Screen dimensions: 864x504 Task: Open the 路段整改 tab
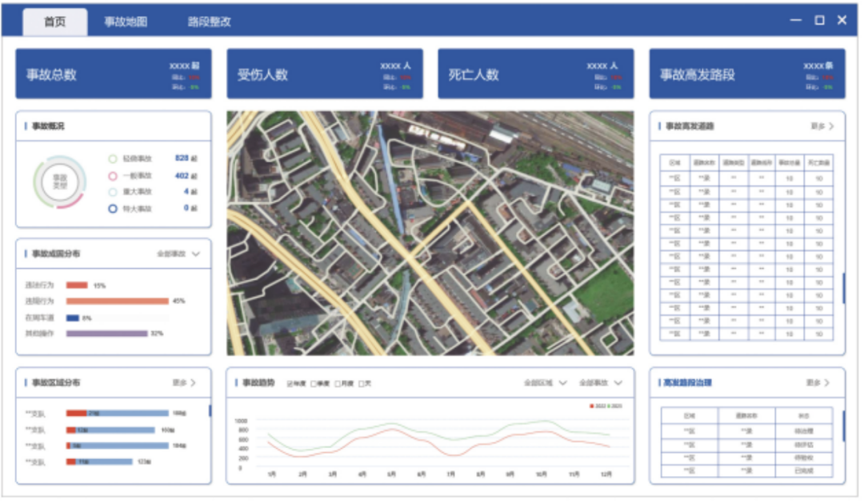pyautogui.click(x=210, y=22)
